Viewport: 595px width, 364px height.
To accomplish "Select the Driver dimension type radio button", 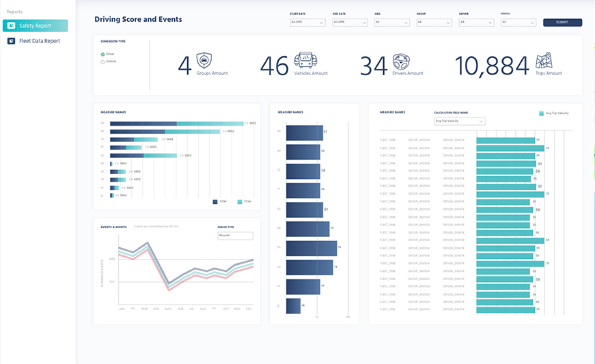I will tap(102, 54).
